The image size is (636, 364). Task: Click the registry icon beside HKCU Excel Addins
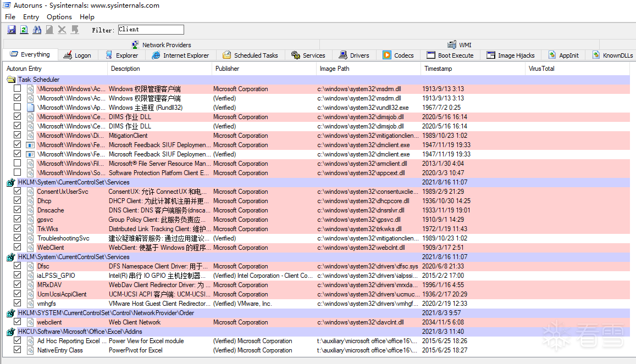pos(11,332)
